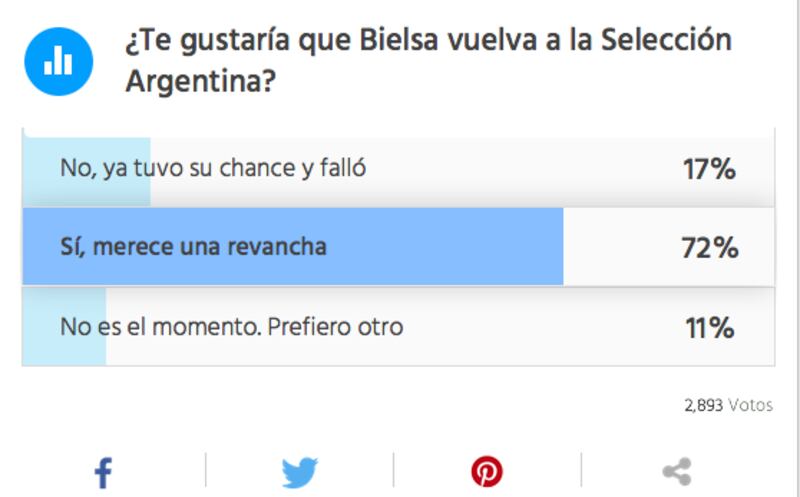Click the word "Argentina?" in the title
Image resolution: width=800 pixels, height=497 pixels.
tap(201, 81)
